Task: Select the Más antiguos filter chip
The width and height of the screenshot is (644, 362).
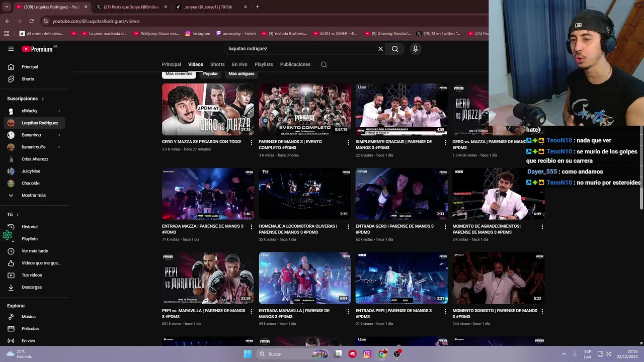Action: coord(242,74)
